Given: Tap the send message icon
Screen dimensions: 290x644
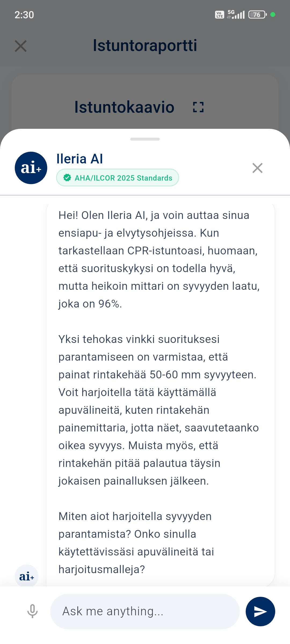Looking at the screenshot, I should [260, 611].
